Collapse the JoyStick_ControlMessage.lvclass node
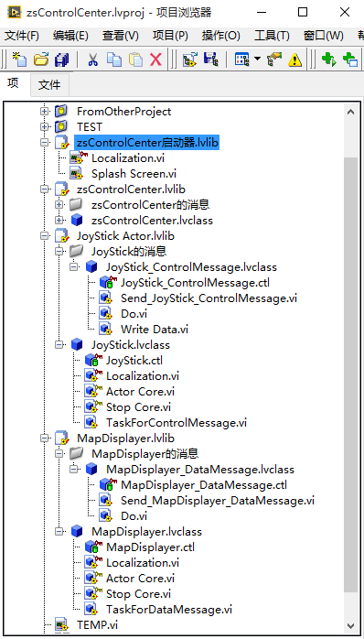This screenshot has height=639, width=364. pos(74,267)
